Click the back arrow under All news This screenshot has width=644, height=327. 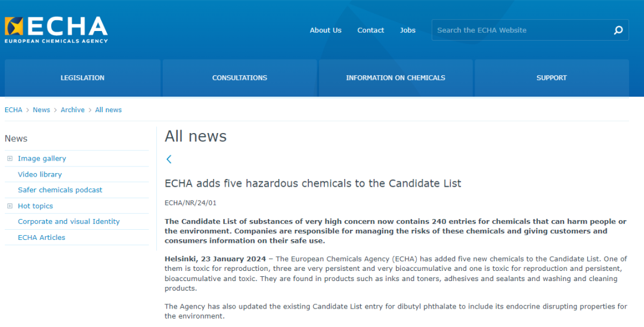[169, 159]
